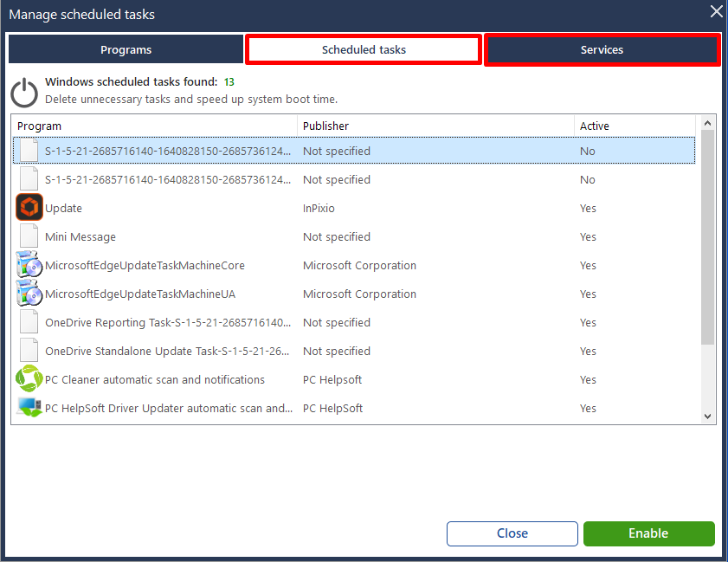Click the Mini Message file icon

pyautogui.click(x=29, y=236)
